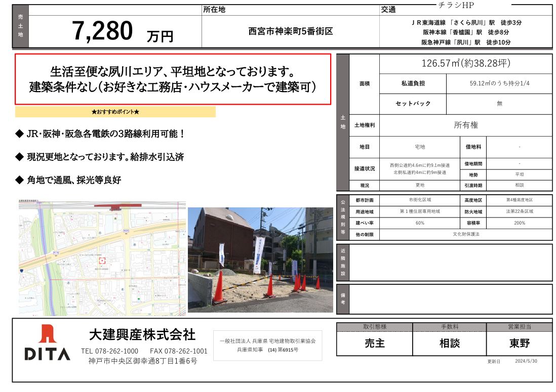Click the empty 備考 remarks field
The height and width of the screenshot is (392, 556).
451,299
